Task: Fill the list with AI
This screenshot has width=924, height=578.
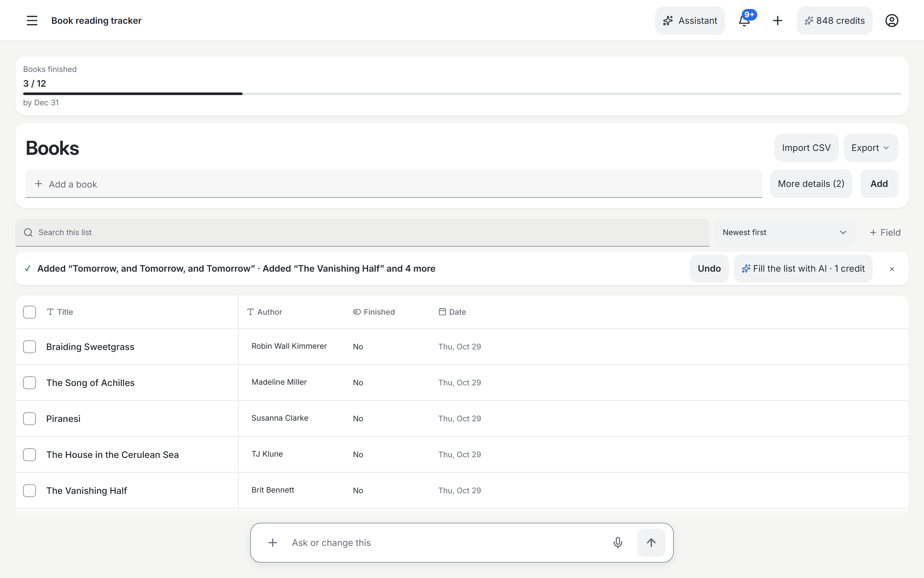Action: point(803,269)
